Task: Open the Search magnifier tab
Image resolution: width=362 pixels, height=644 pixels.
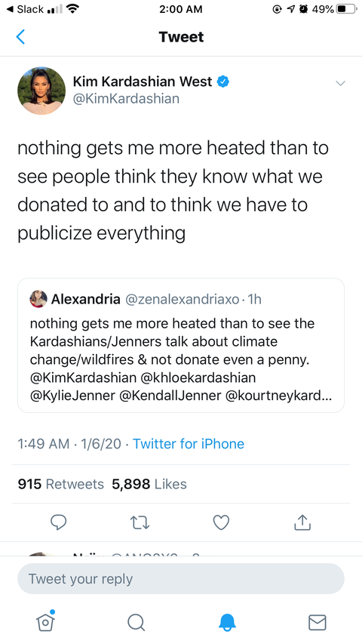Action: click(136, 622)
